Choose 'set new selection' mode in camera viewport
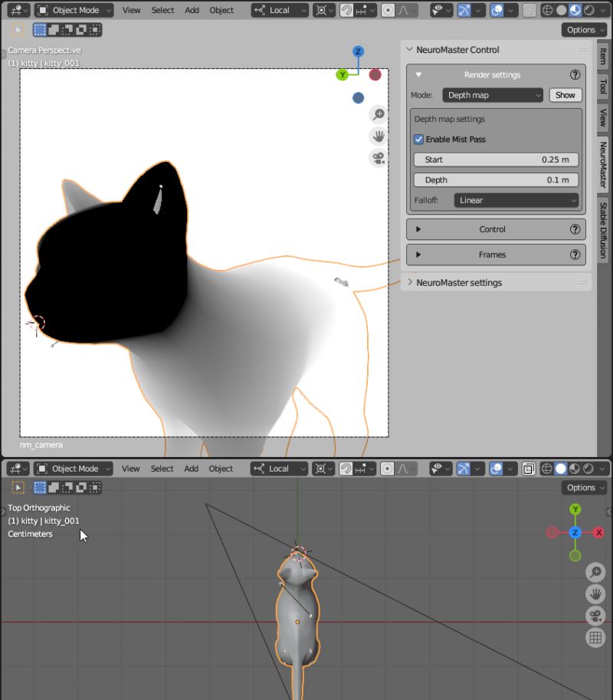This screenshot has height=700, width=613. pyautogui.click(x=40, y=30)
